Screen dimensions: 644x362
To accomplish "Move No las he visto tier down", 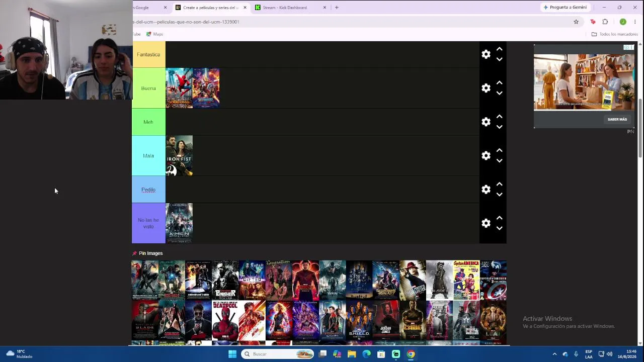I will coord(500,228).
